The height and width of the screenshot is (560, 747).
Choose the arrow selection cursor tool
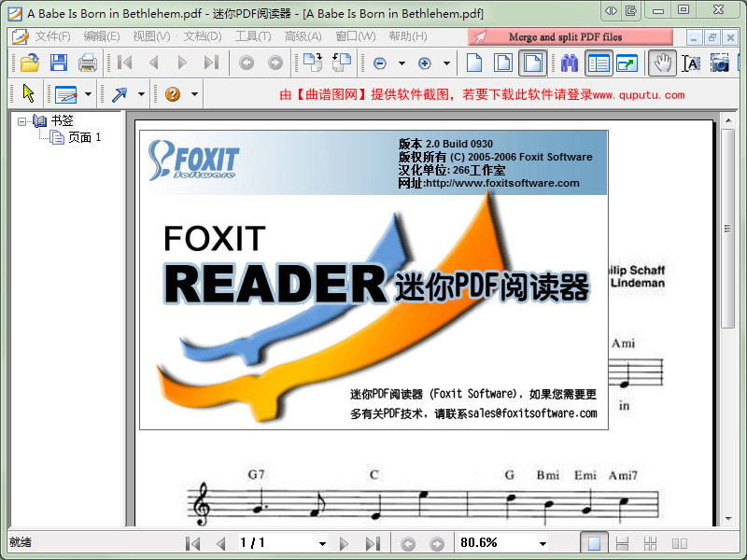coord(29,93)
